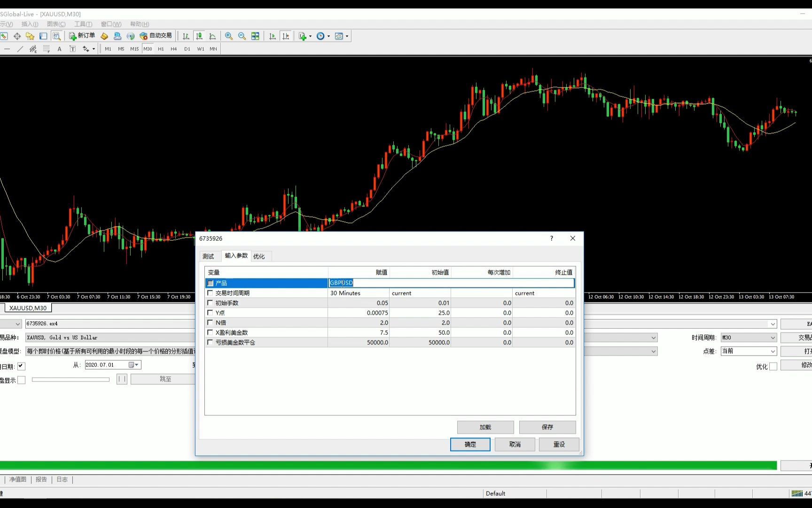This screenshot has width=812, height=508.
Task: Switch chart to bar chart icon
Action: [186, 36]
